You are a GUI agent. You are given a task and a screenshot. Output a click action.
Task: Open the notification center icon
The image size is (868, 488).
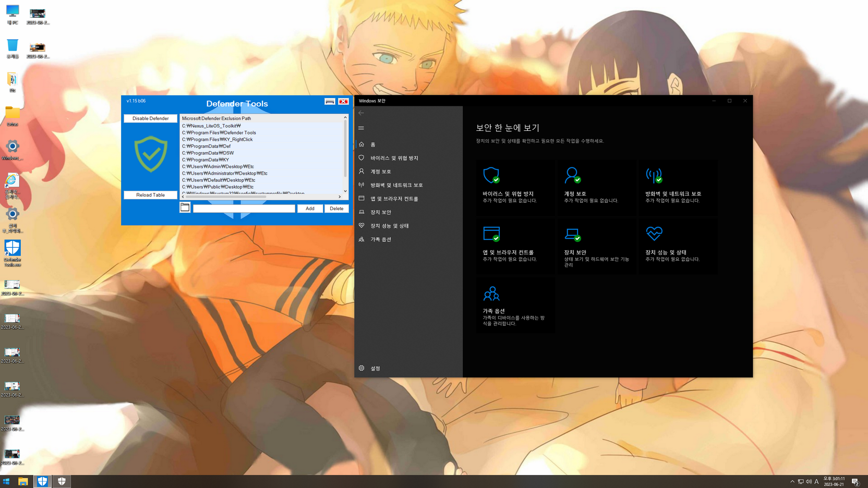coord(855,482)
